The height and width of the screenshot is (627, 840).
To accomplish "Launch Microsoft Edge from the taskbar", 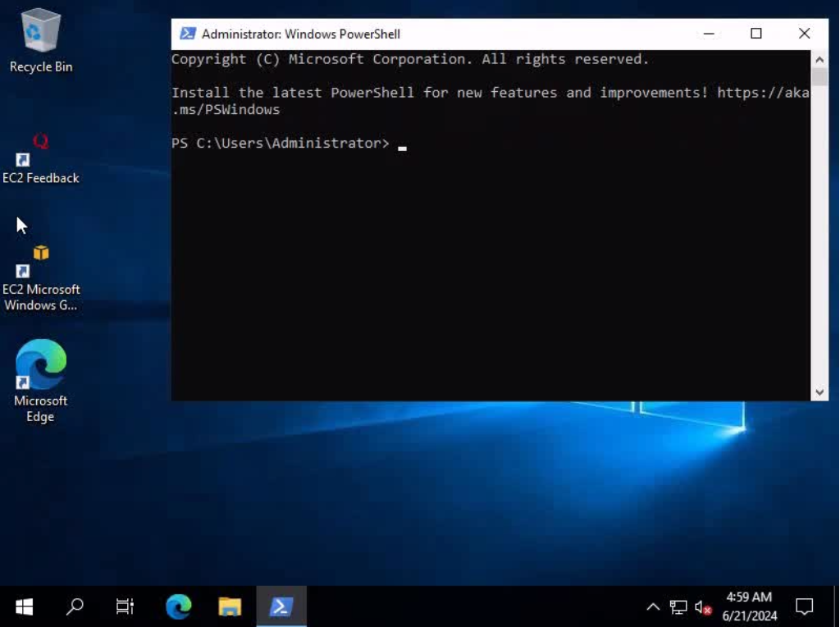I will [178, 606].
